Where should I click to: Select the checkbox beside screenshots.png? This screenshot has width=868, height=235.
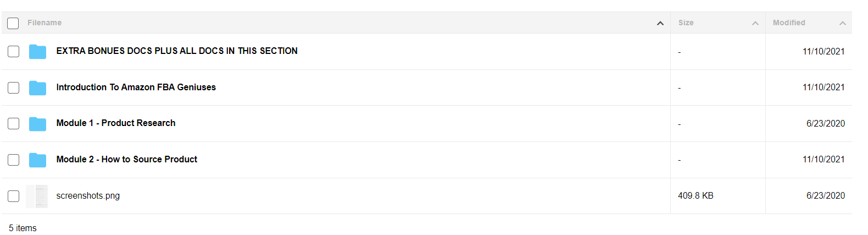coord(13,196)
